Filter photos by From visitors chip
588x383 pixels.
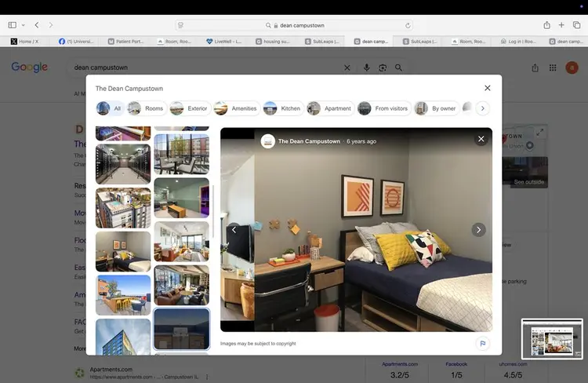(x=383, y=108)
